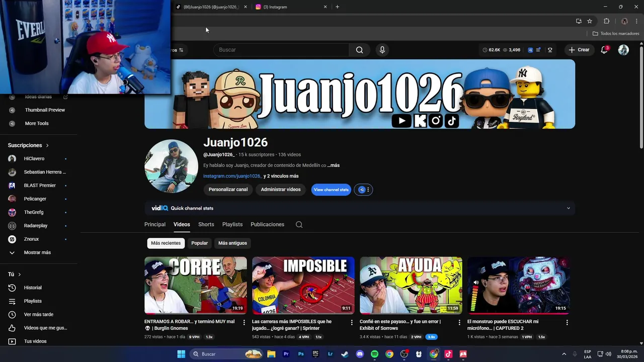644x362 pixels.
Task: Expand Mostrar más in subscriptions
Action: point(37,252)
